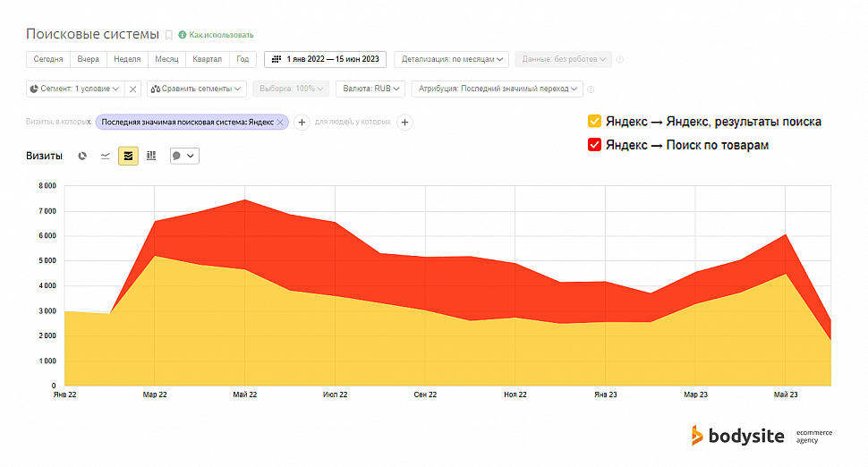868x467 pixels.
Task: Expand the Атрибуция attribution dropdown
Action: point(498,89)
